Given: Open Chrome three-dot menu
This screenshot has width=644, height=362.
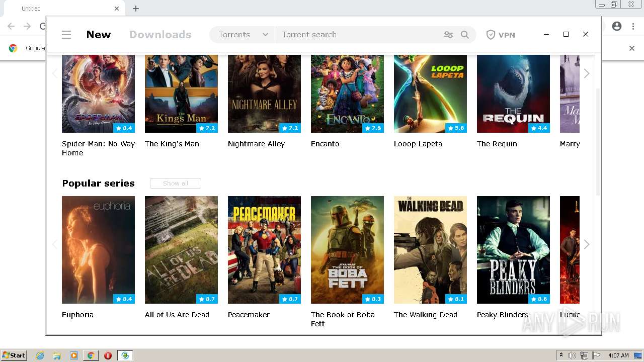Looking at the screenshot, I should click(x=633, y=26).
